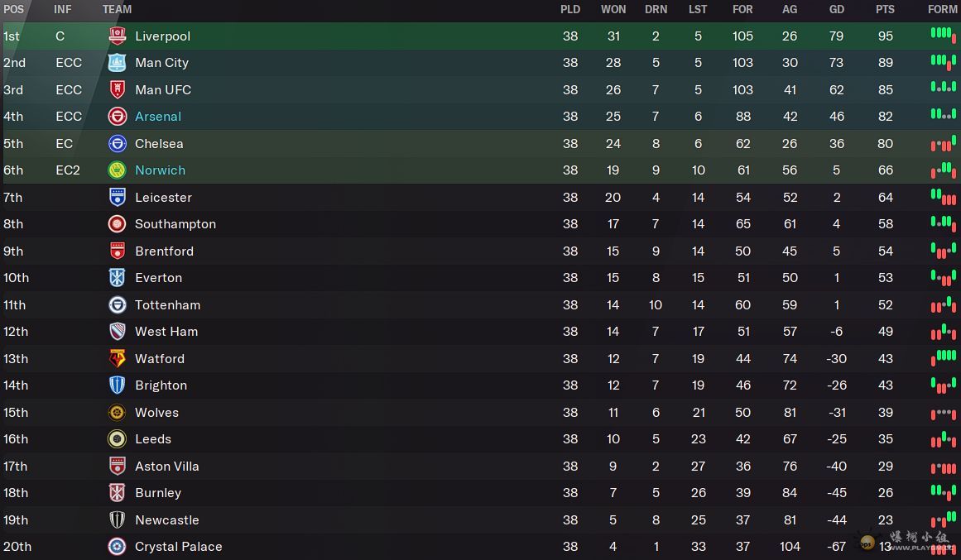Viewport: 961px width, 560px height.
Task: Click the Crystal Palace club badge
Action: point(118,547)
